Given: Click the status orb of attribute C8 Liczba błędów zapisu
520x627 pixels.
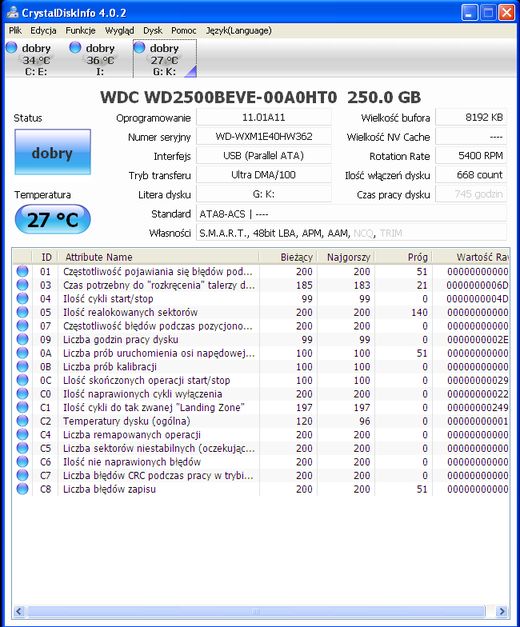Looking at the screenshot, I should tap(22, 489).
